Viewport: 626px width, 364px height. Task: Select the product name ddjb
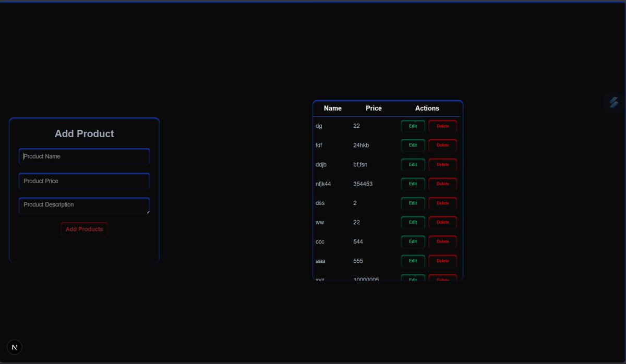321,165
